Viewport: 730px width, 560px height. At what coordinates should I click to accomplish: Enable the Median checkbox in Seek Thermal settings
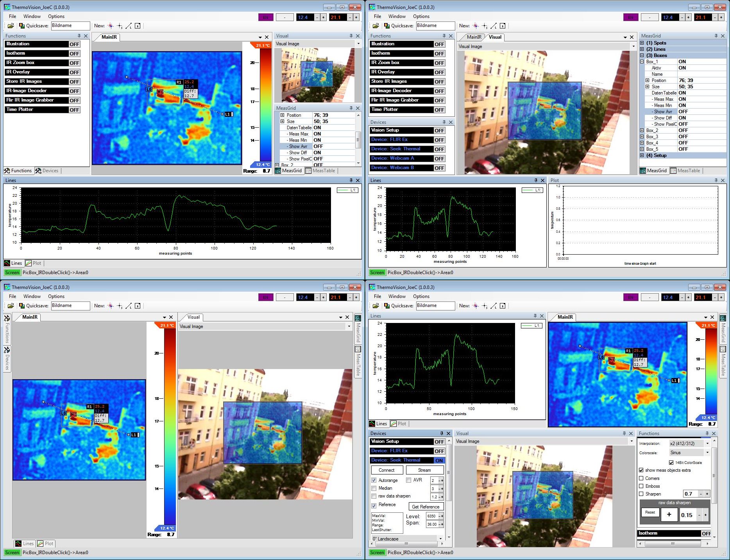tap(374, 488)
